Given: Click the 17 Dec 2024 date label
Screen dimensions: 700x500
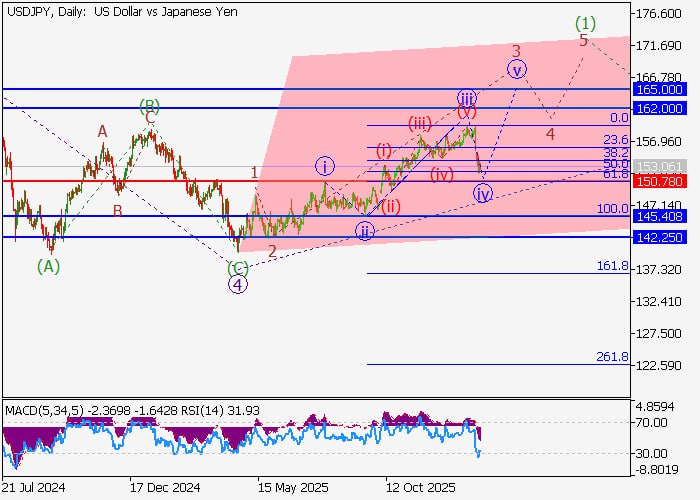Looking at the screenshot, I should (165, 488).
